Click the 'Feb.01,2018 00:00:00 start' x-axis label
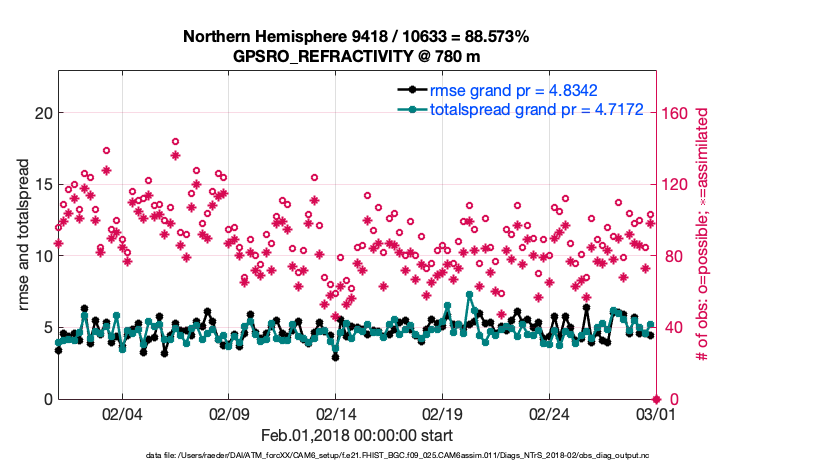Viewport: 830px width, 470px height. 356,436
